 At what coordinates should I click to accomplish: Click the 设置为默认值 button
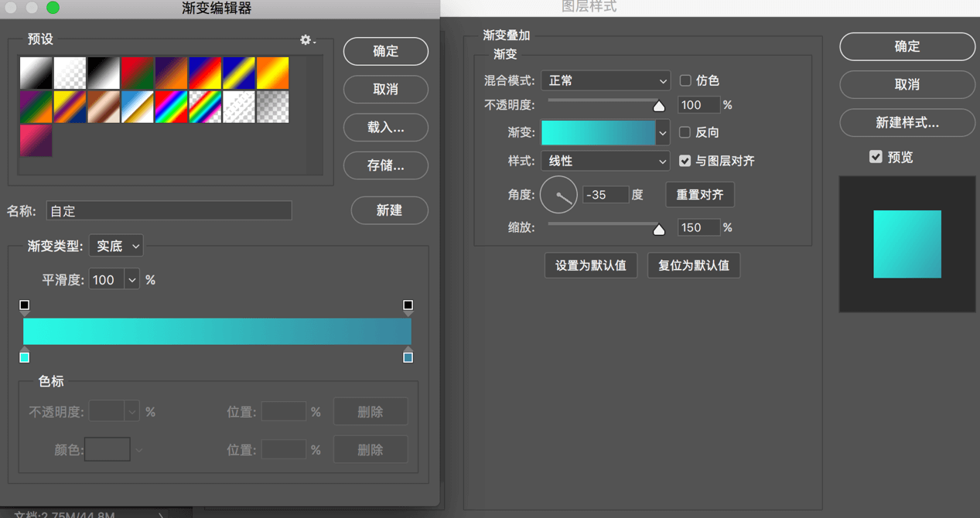click(590, 265)
